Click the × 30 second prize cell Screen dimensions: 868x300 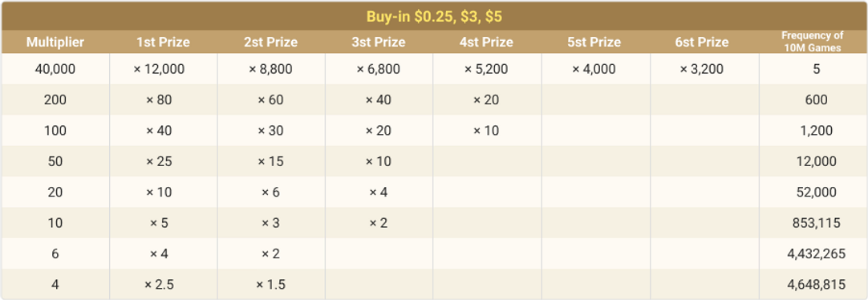click(270, 131)
